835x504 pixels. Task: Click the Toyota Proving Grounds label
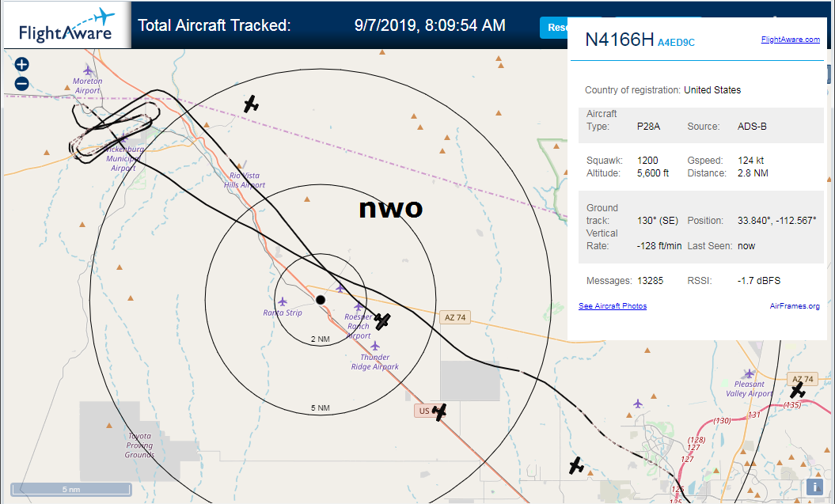tap(139, 445)
